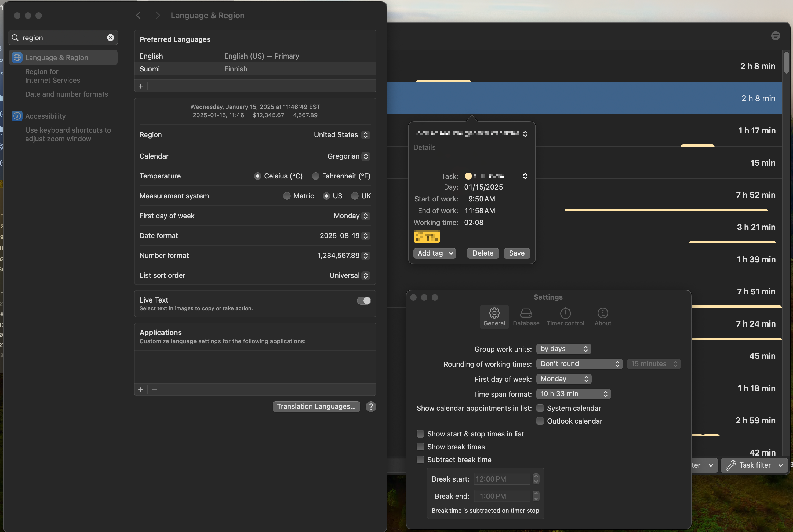Open the Region United States dropdown
793x532 pixels.
[x=341, y=135]
